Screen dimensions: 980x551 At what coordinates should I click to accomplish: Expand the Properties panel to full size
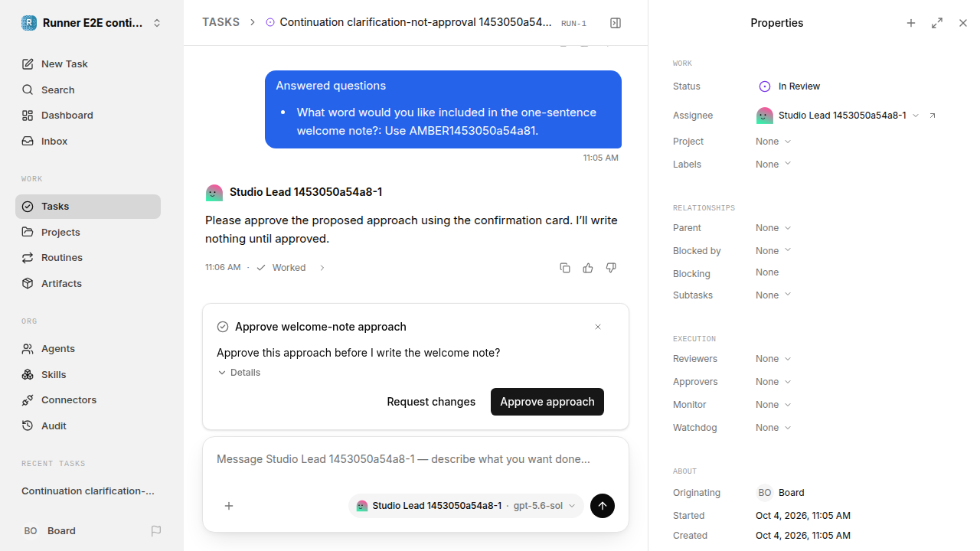click(937, 23)
